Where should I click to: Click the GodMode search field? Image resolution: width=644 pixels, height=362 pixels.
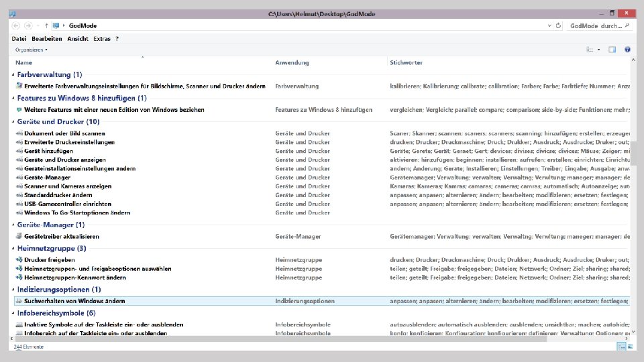tap(599, 25)
